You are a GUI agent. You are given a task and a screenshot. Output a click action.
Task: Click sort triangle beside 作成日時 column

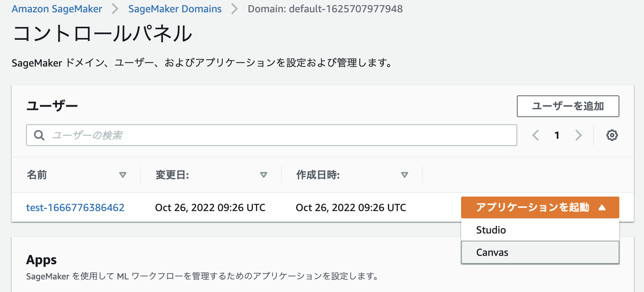click(404, 175)
